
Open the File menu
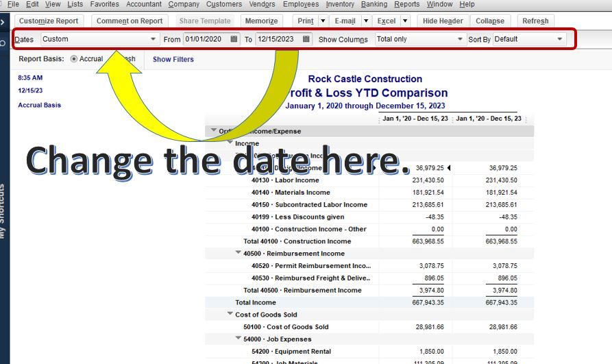point(13,4)
